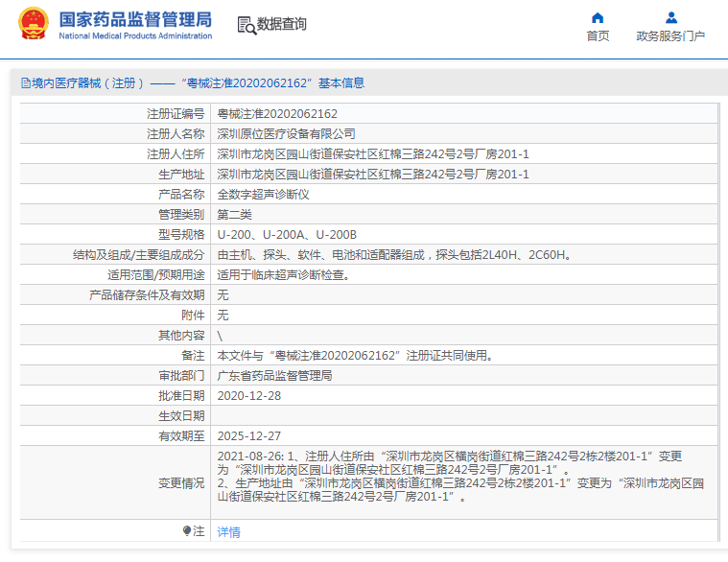
Task: Click the model spec U-200、U-200A、U-200B
Action: (287, 235)
